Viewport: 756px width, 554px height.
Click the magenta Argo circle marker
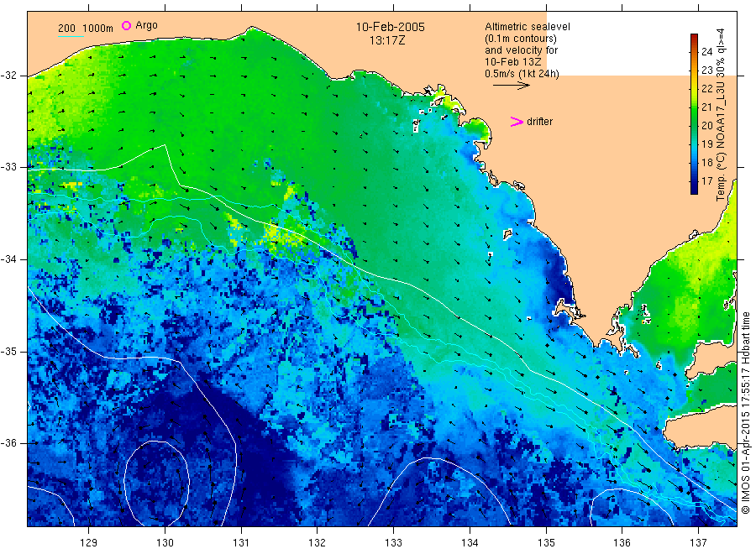[x=126, y=25]
